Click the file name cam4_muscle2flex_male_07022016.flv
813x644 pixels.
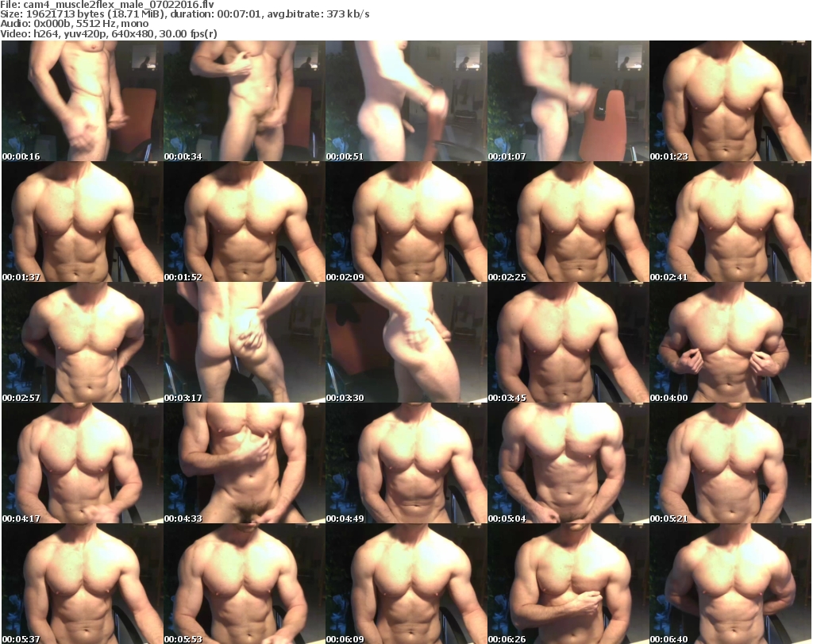118,5
